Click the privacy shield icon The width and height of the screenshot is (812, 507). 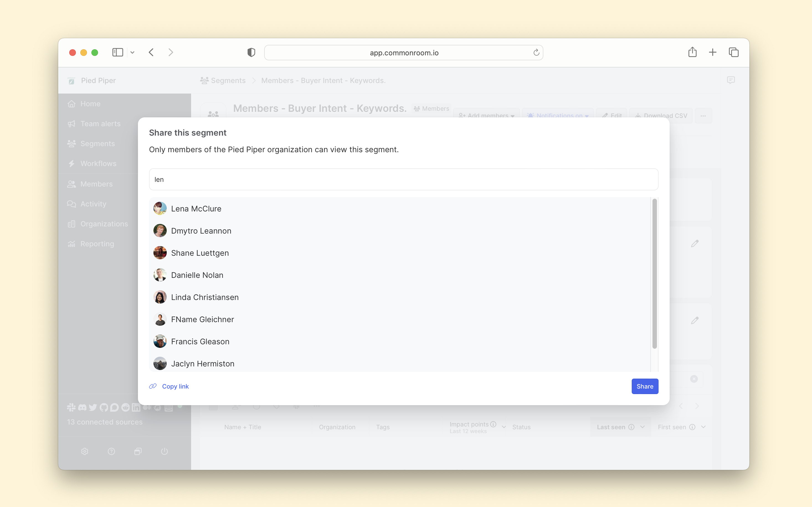[x=251, y=52]
